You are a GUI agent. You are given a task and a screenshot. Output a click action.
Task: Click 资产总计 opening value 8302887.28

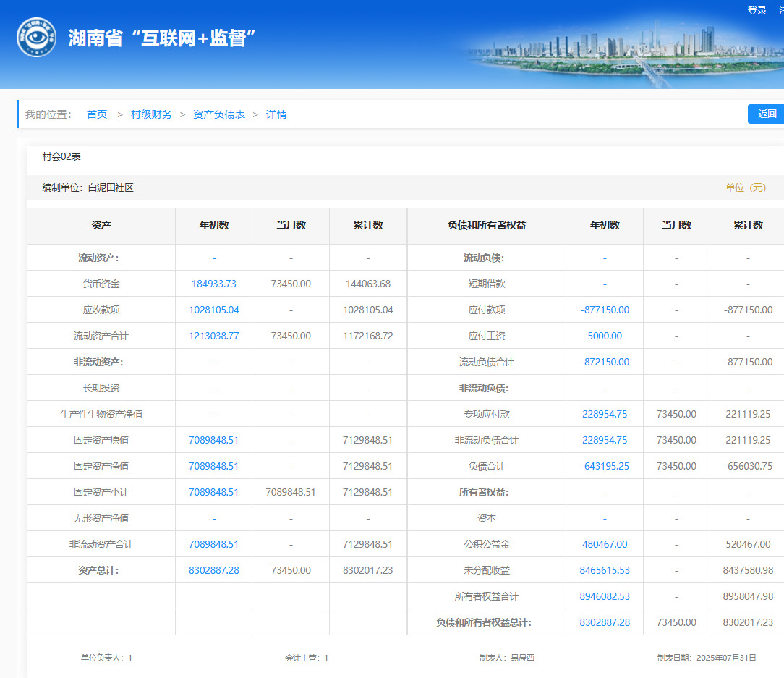[x=213, y=570]
